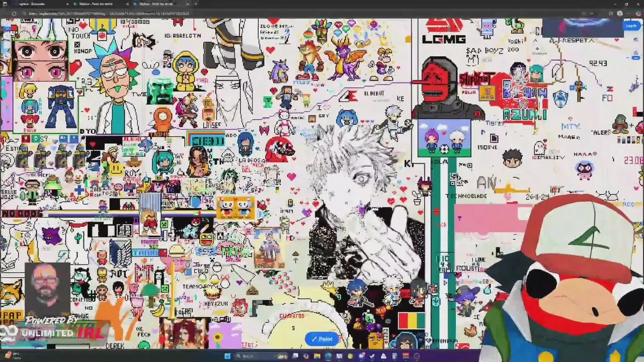This screenshot has width=644, height=362.
Task: Click the map search icon below Log in
Action: tap(636, 40)
